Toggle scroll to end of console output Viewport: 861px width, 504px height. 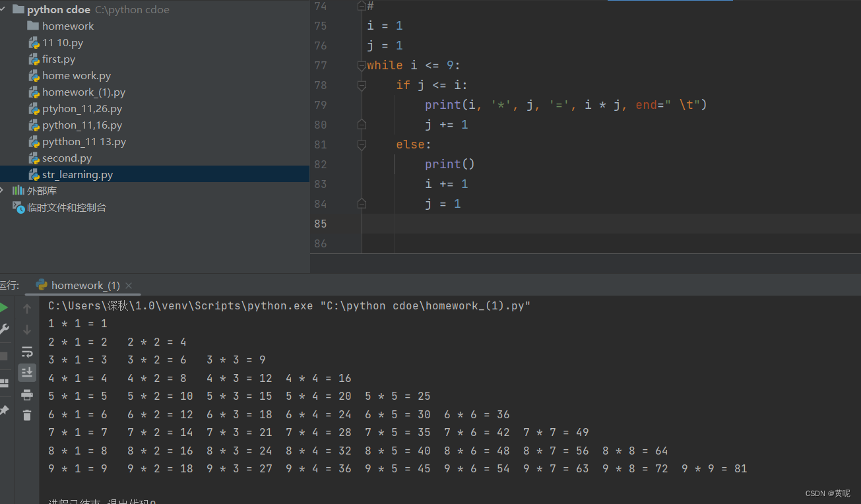tap(27, 373)
